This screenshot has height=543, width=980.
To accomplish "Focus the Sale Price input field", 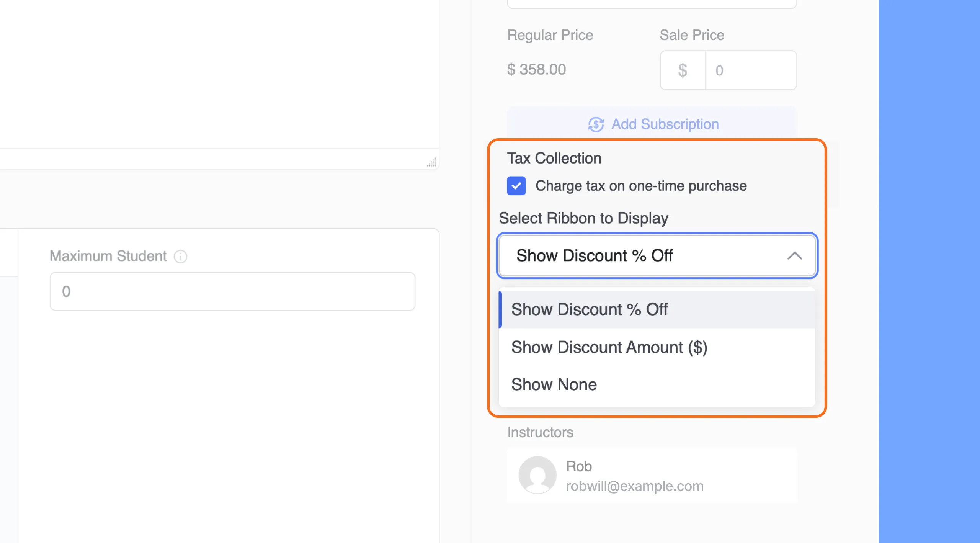I will 751,70.
